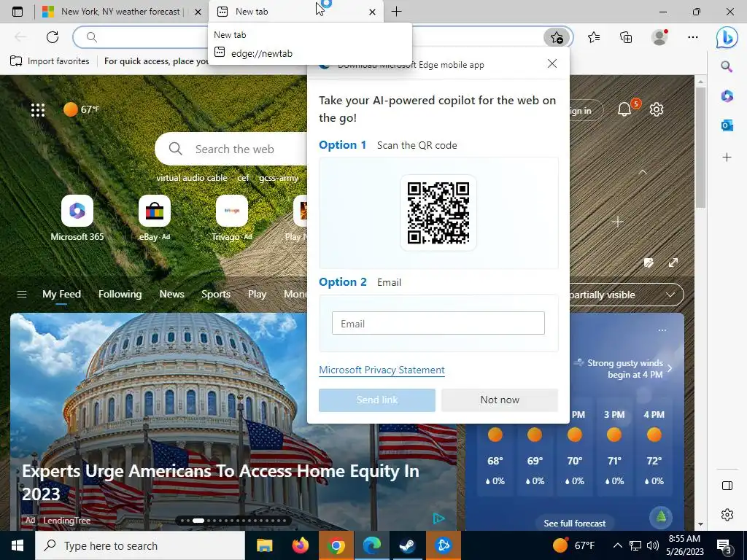
Task: Collapse quick links with up chevron
Action: (x=642, y=172)
